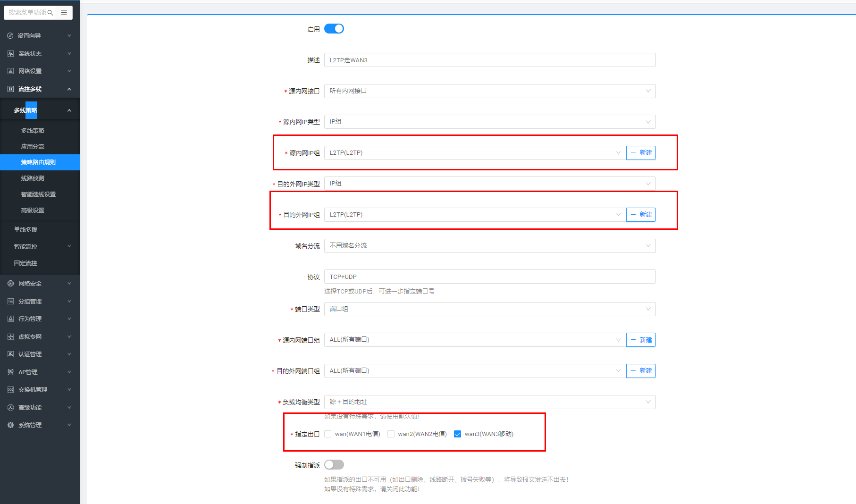Enable the 强制指派 toggle switch

pos(334,465)
